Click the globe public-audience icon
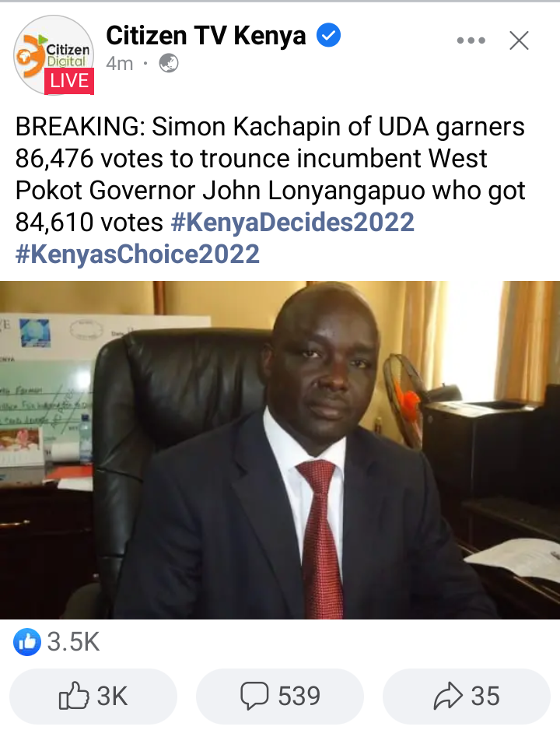560x730 pixels. tap(168, 63)
